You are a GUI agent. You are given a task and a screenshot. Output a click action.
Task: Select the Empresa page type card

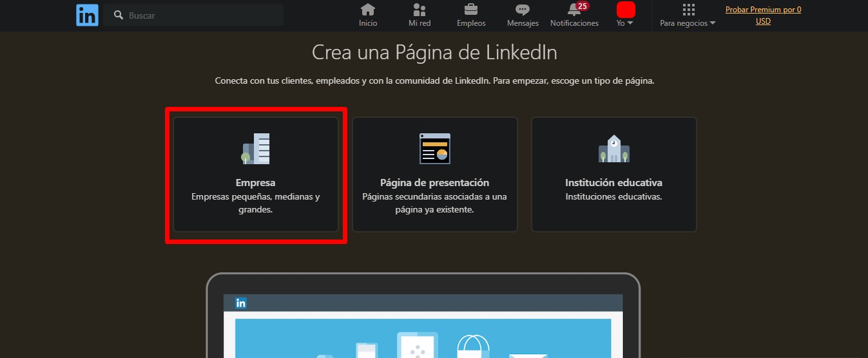[256, 174]
